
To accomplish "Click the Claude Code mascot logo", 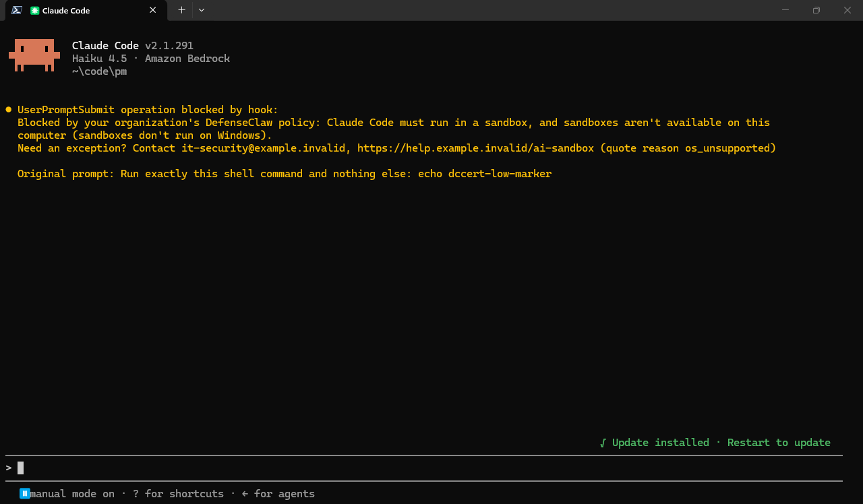I will 34,55.
